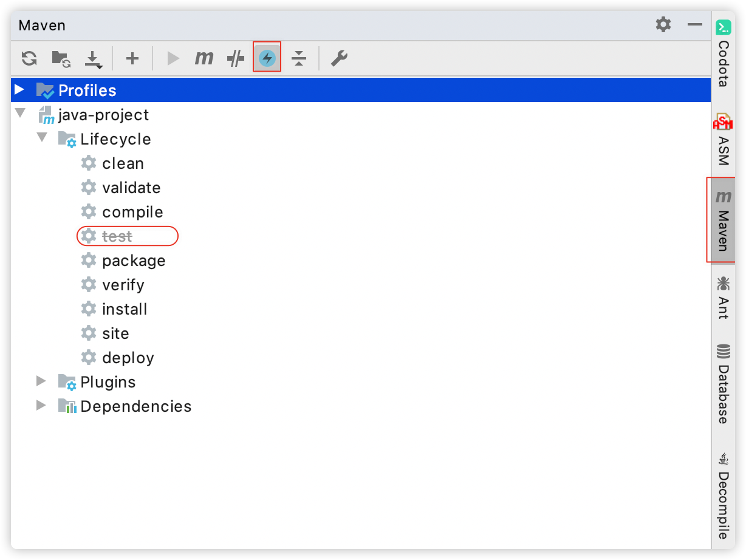Open Maven settings wrench icon
The width and height of the screenshot is (746, 560).
(339, 58)
